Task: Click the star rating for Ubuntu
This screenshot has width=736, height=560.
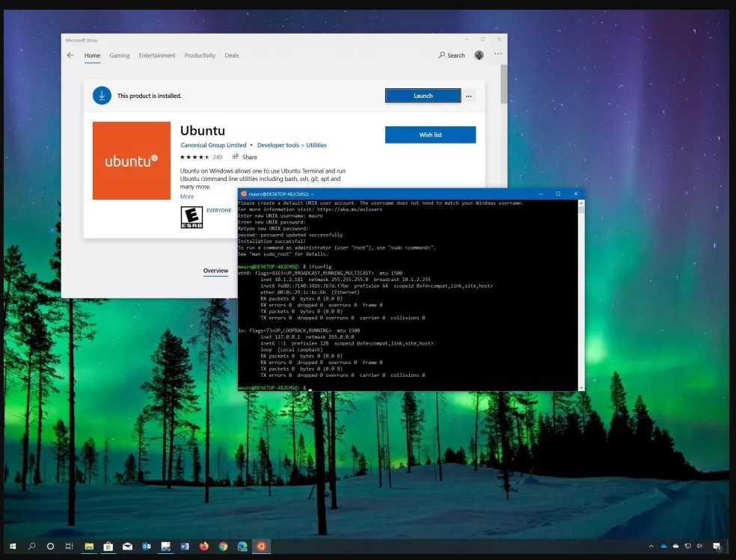Action: [x=194, y=157]
